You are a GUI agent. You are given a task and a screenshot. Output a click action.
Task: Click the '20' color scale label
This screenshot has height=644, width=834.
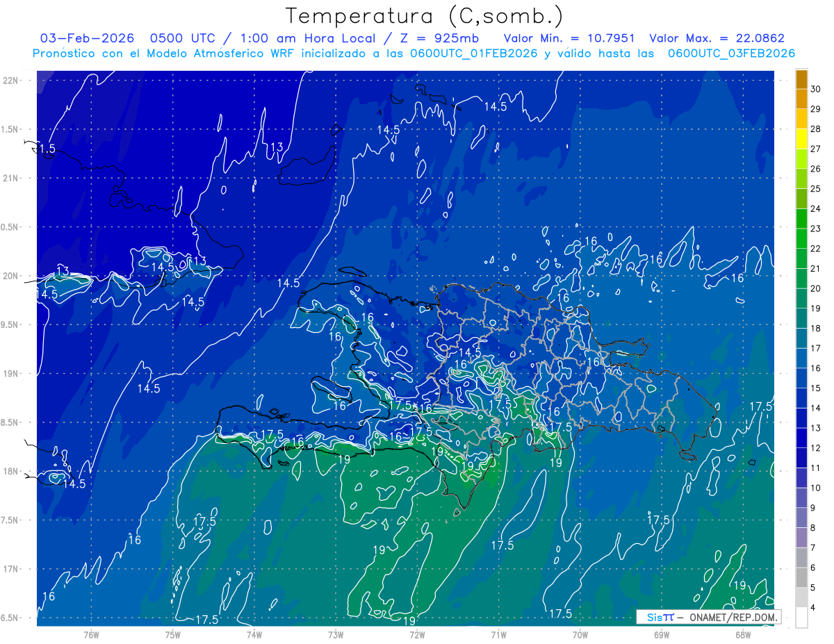point(816,288)
